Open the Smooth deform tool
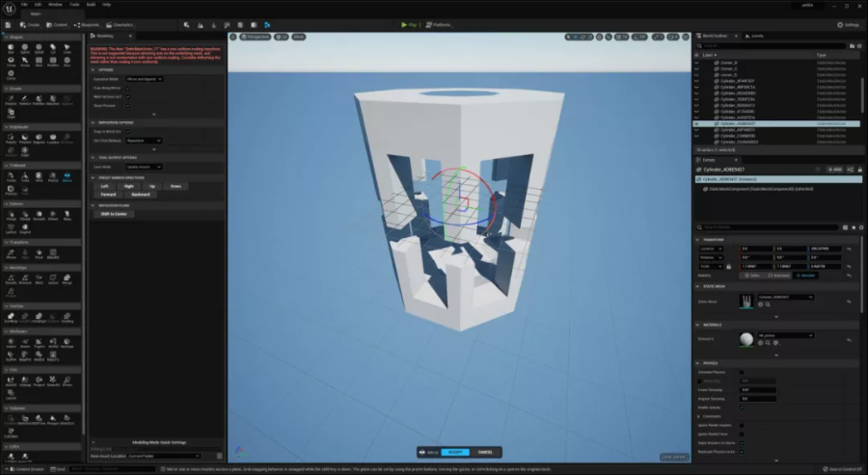Screen dimensions: 868x475 pyautogui.click(x=39, y=215)
